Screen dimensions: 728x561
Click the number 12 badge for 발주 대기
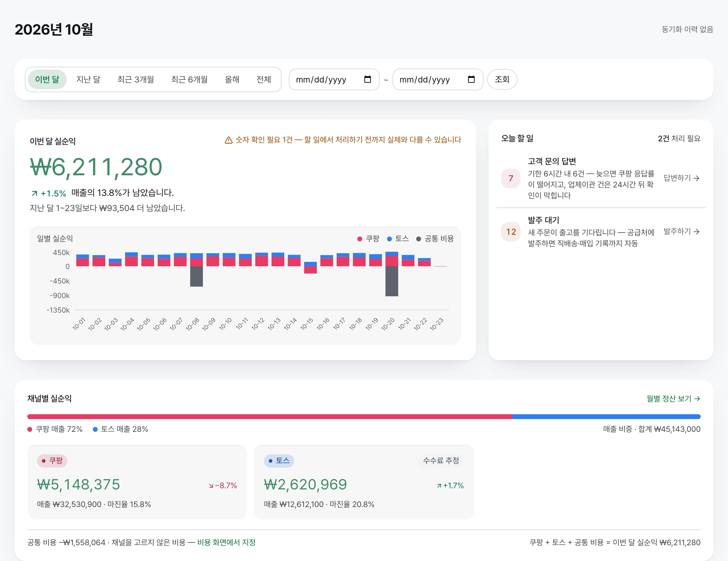tap(511, 232)
